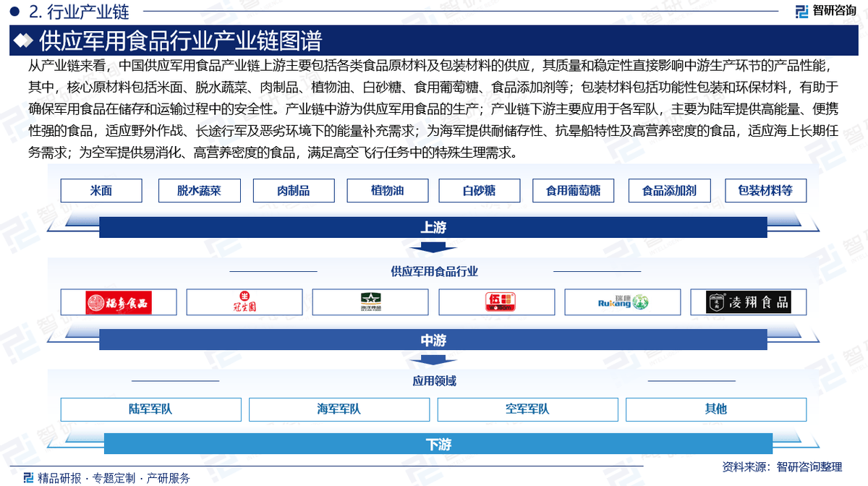The width and height of the screenshot is (868, 486).
Task: Click the 智研咨询 logo in top right
Action: [825, 11]
